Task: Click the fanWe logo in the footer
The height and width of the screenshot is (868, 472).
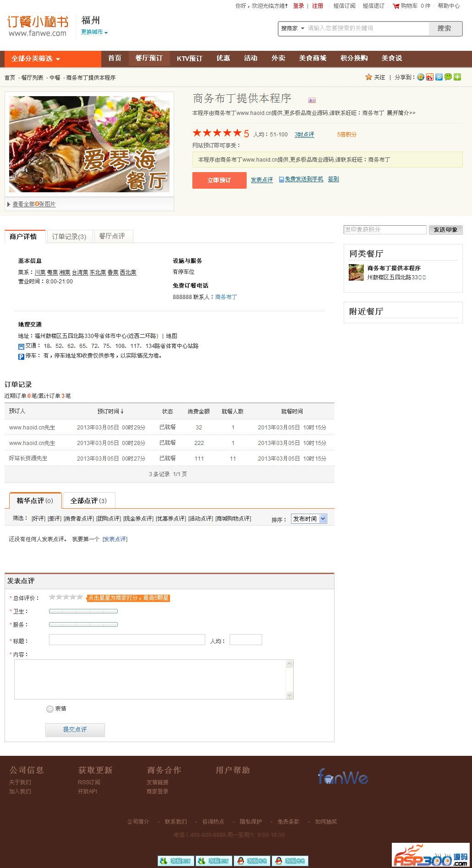Action: pos(343,776)
